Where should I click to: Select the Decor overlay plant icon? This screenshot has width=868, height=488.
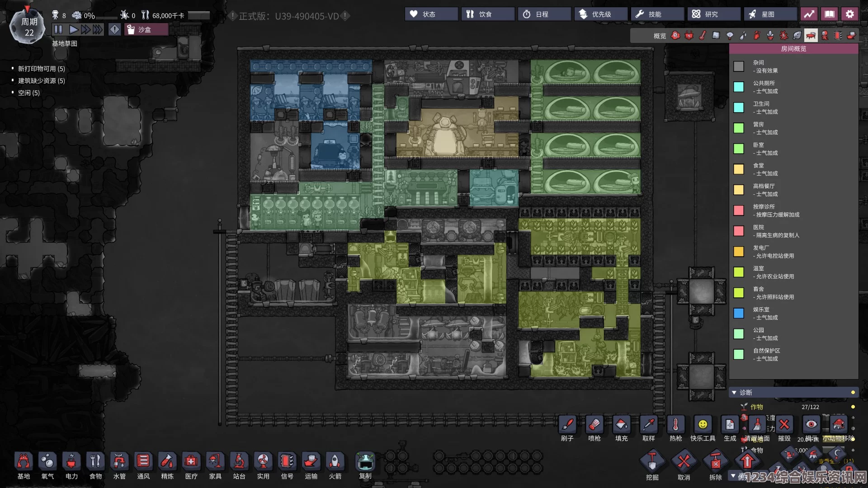coord(770,36)
